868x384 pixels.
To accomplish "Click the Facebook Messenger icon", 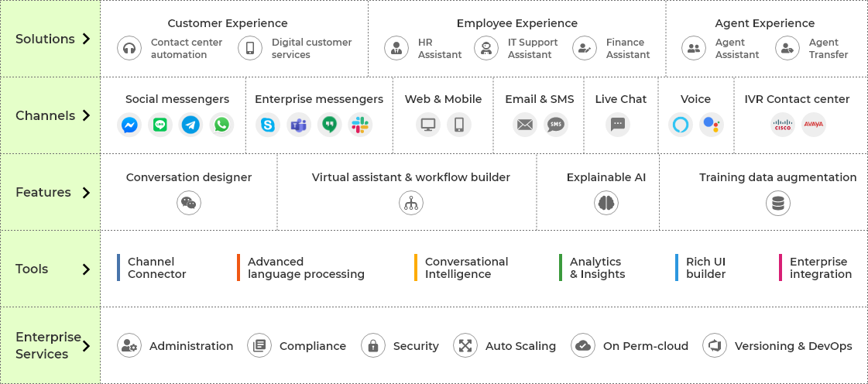I will click(130, 125).
